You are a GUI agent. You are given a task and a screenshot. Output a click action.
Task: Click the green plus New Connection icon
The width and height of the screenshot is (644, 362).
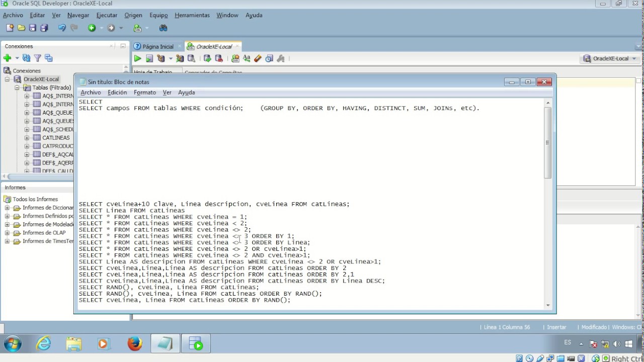point(7,58)
